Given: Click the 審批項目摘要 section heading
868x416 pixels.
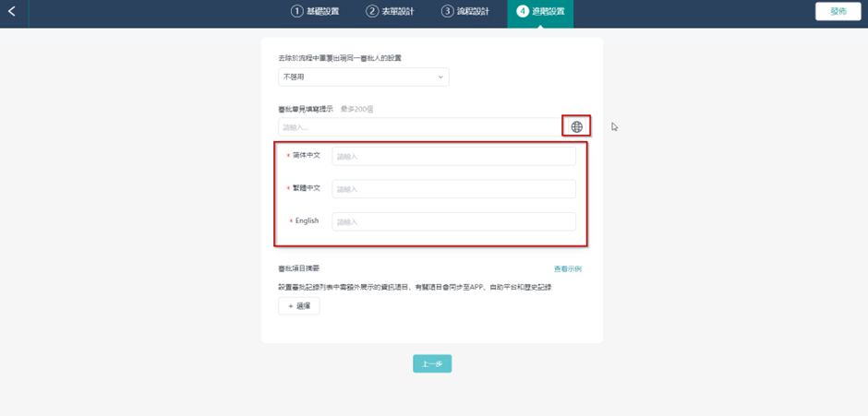Looking at the screenshot, I should [298, 268].
